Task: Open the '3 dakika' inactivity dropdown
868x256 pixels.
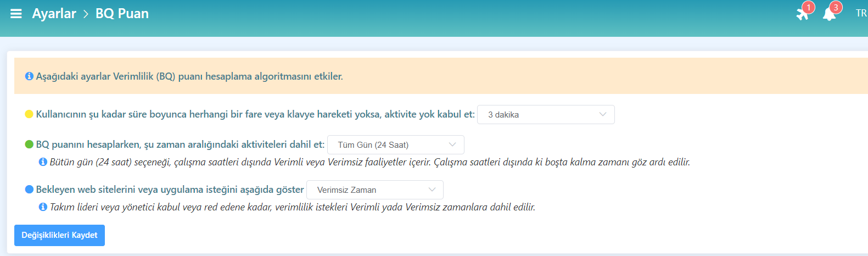Action: tap(546, 115)
